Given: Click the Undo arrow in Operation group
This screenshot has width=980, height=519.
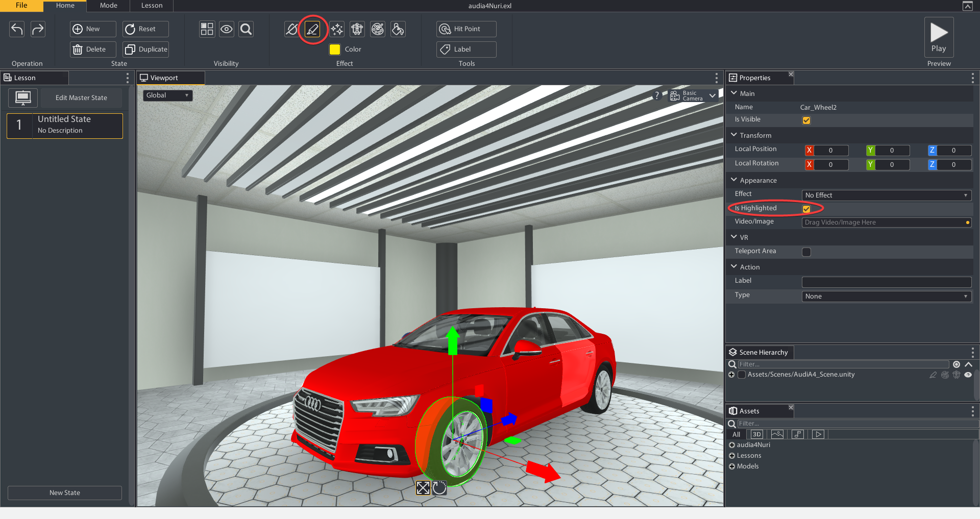Looking at the screenshot, I should click(17, 29).
